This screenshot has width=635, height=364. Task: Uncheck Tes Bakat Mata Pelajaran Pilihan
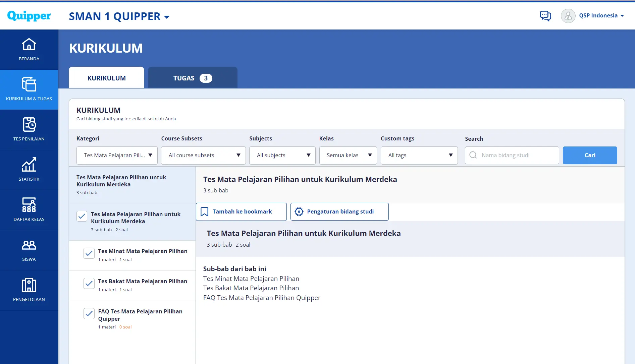point(89,283)
